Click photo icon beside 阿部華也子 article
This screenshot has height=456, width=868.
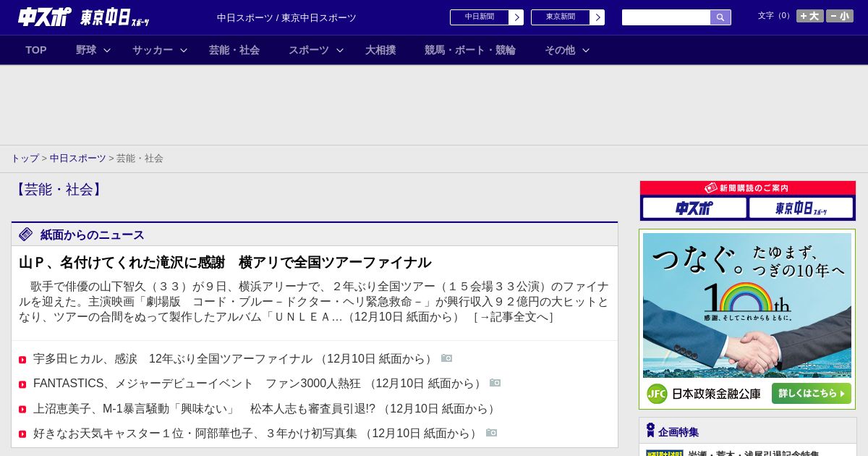[x=492, y=433]
